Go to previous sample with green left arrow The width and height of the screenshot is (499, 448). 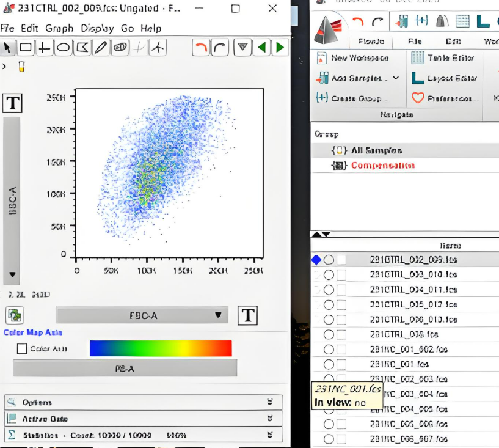pos(262,48)
